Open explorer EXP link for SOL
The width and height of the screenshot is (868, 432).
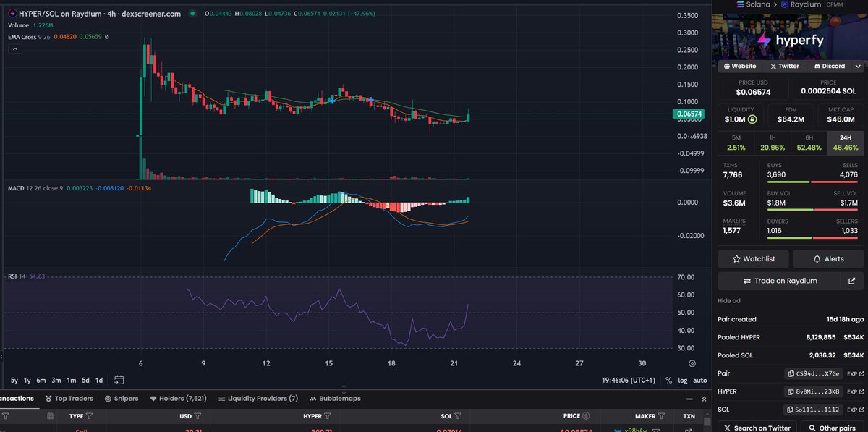[x=855, y=410]
